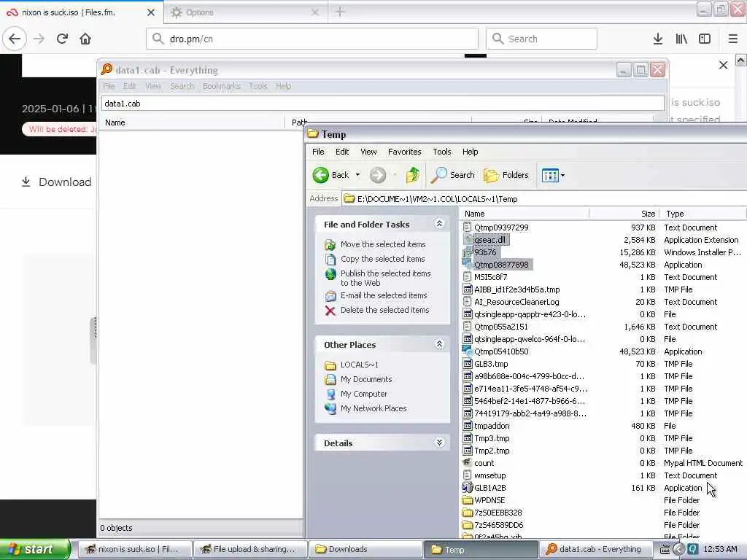Select the 7zS46589DD6 folder
The image size is (747, 560).
click(x=498, y=525)
